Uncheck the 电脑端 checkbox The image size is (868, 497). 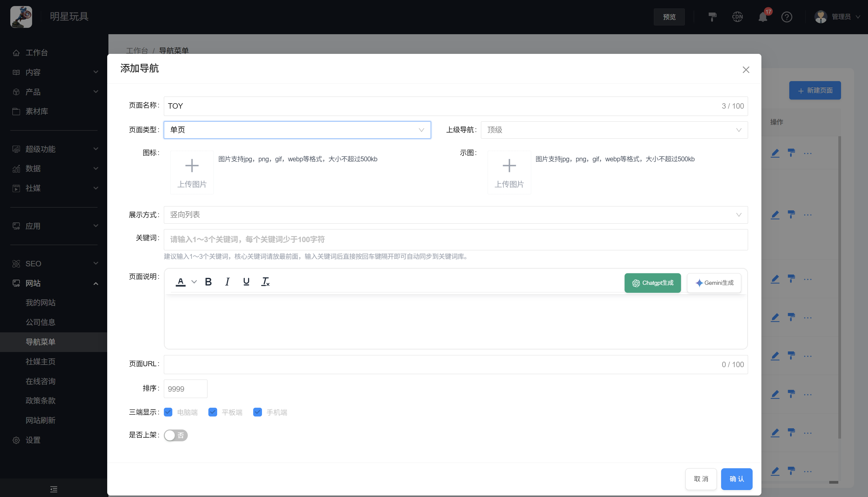[168, 412]
